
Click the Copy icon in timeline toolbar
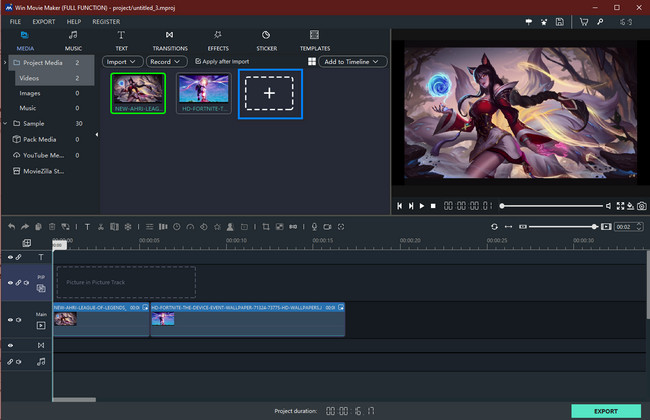pyautogui.click(x=38, y=227)
